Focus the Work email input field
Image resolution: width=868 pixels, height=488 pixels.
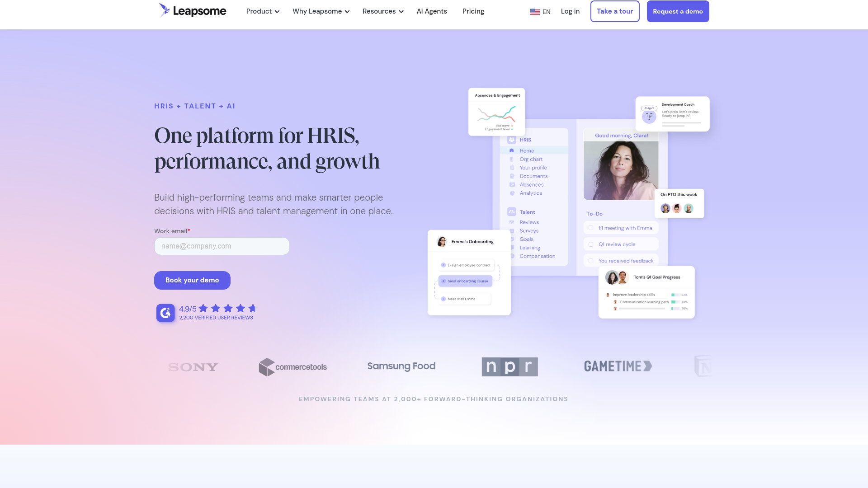222,246
